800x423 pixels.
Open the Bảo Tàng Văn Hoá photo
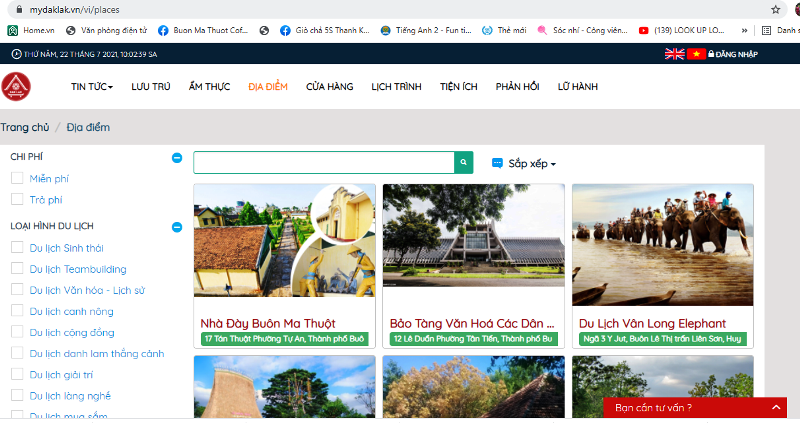(473, 235)
